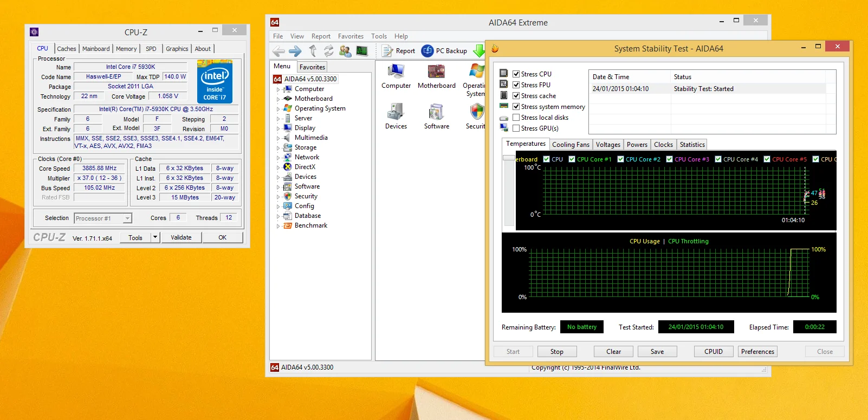
Task: Uncheck the Stress cache checkbox
Action: [x=516, y=96]
